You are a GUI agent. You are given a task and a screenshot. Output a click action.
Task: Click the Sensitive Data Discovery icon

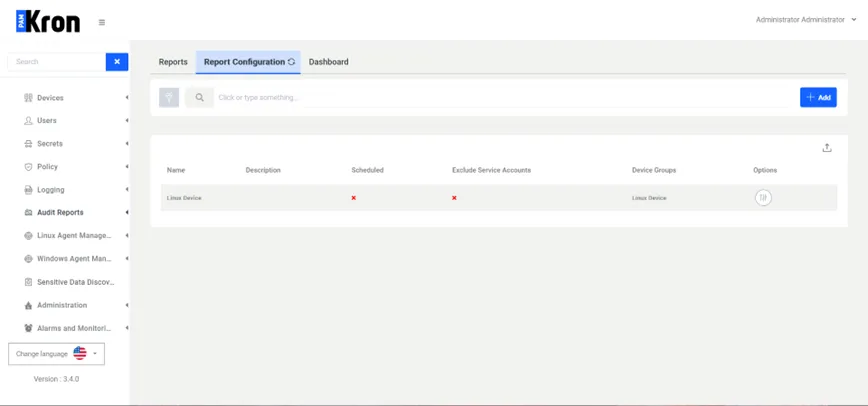click(x=29, y=282)
